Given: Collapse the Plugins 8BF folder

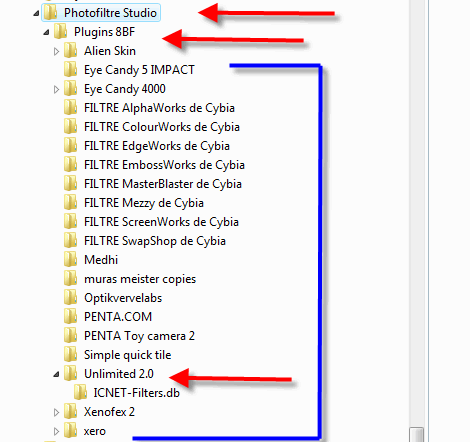Looking at the screenshot, I should [x=46, y=33].
